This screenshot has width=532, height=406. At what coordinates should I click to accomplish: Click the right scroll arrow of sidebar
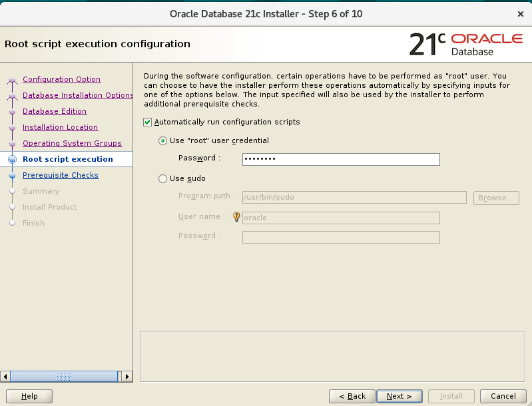click(x=127, y=376)
